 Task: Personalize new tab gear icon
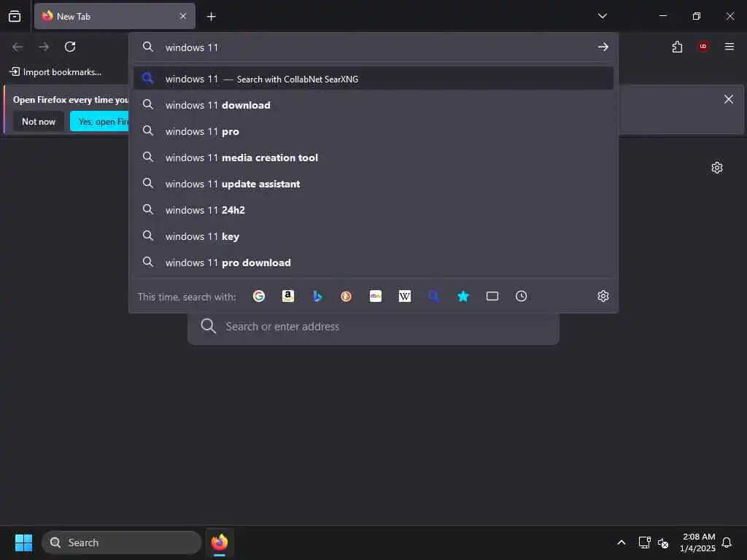(717, 168)
